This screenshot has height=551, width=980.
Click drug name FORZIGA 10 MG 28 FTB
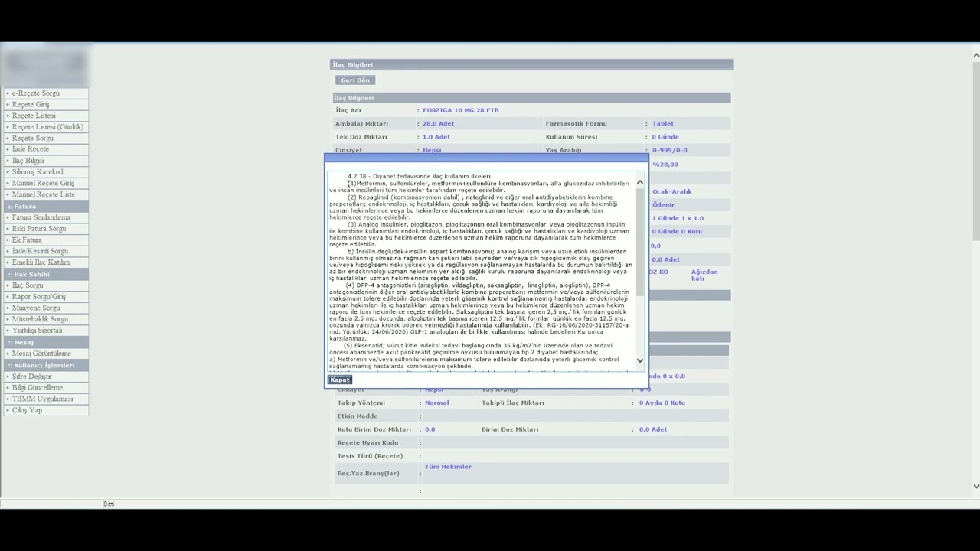coord(461,110)
